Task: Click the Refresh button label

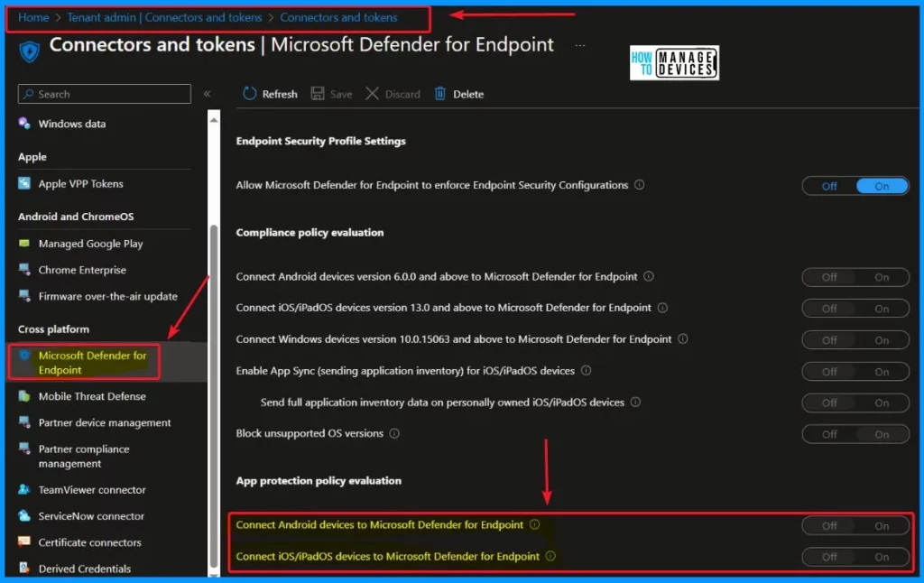Action: (280, 95)
